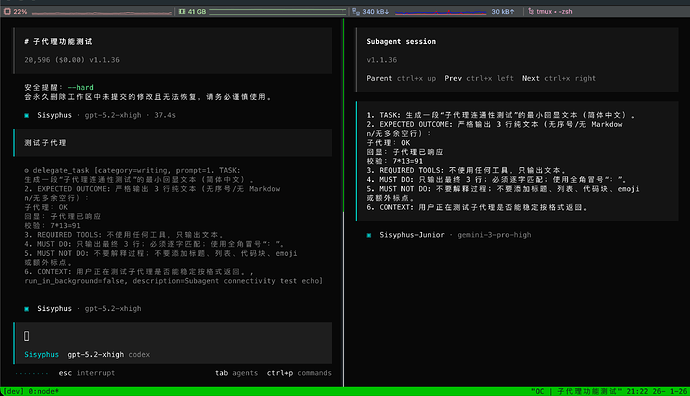Click the tmux -zsh window title
Image resolution: width=690 pixels, height=396 pixels.
click(x=554, y=11)
